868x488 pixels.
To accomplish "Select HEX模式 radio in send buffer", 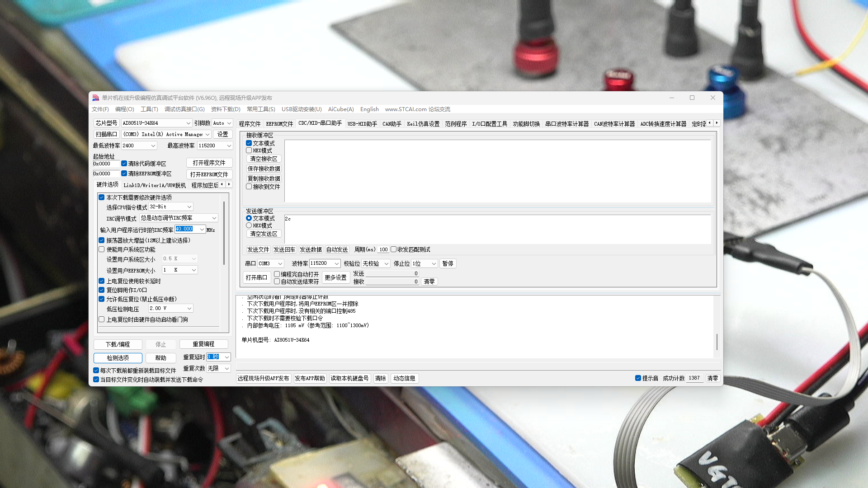I will pos(249,225).
